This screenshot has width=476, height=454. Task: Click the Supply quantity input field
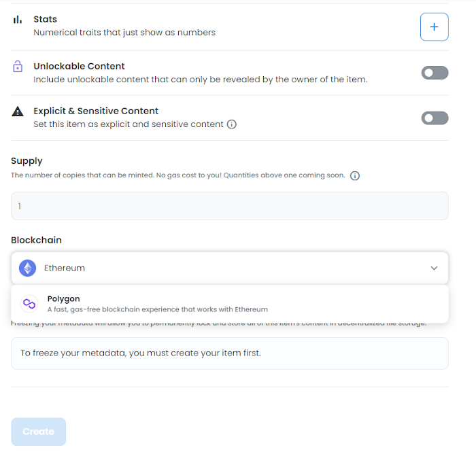pos(229,206)
